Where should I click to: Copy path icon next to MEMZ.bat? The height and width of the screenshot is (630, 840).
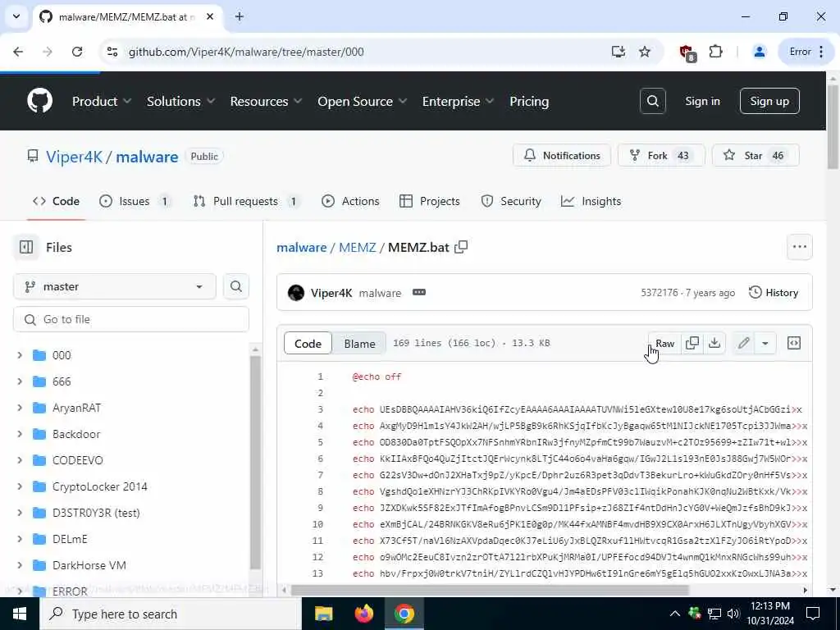[x=461, y=247]
